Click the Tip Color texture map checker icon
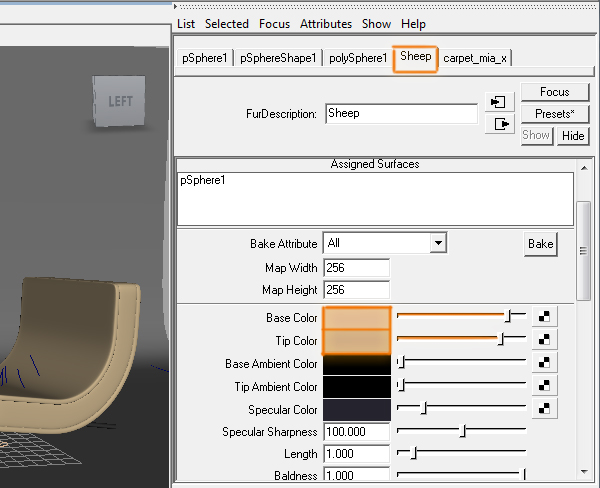600x488 pixels. point(544,339)
